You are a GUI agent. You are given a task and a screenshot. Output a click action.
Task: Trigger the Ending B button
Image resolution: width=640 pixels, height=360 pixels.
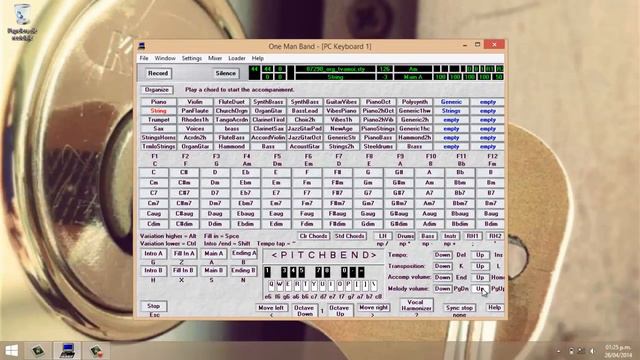click(244, 271)
